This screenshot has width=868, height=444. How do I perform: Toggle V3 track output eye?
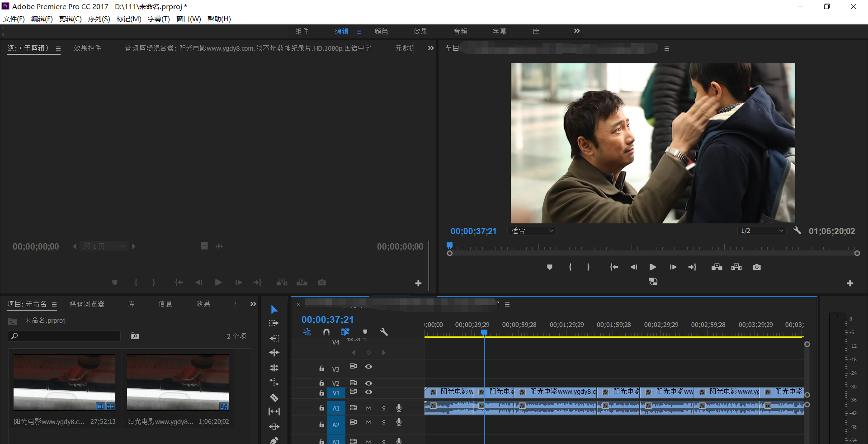(x=368, y=366)
